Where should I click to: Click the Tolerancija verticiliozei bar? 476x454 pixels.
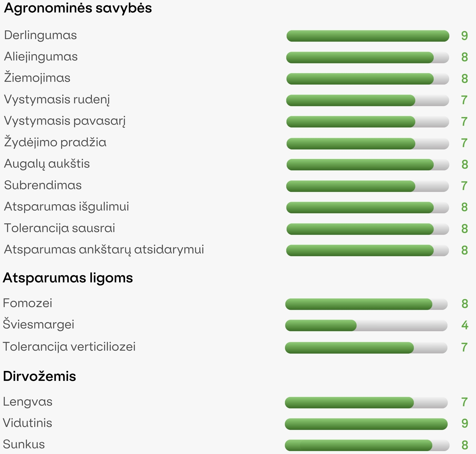point(366,347)
